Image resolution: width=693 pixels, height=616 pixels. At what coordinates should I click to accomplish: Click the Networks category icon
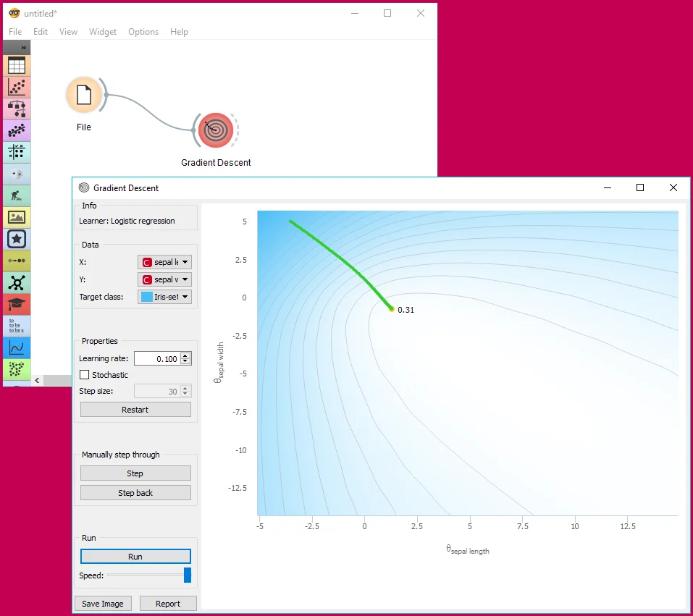(x=16, y=282)
